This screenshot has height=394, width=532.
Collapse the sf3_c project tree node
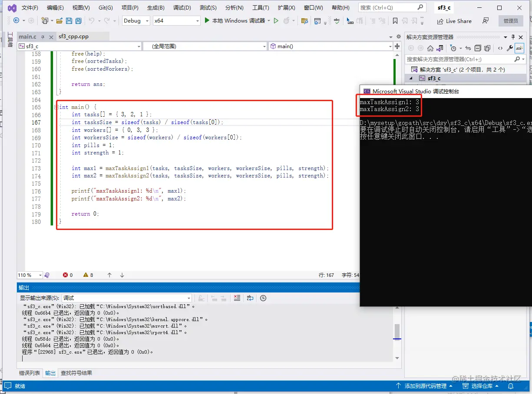(411, 78)
